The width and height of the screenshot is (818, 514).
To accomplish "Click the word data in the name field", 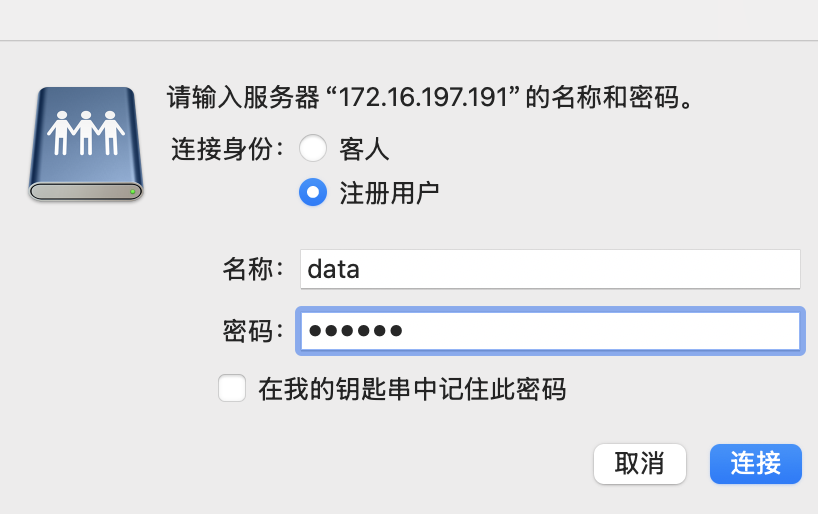I will tap(333, 269).
